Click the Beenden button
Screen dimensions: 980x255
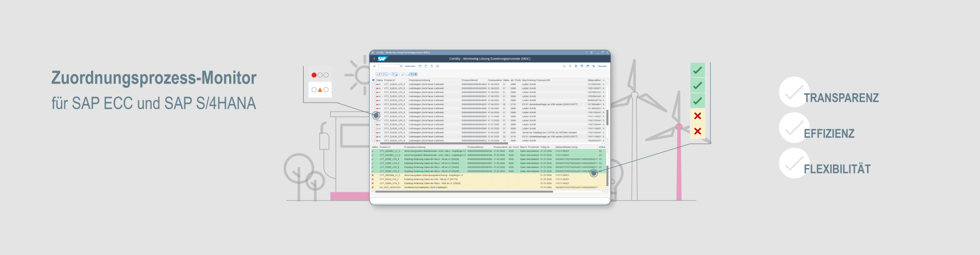coord(602,66)
